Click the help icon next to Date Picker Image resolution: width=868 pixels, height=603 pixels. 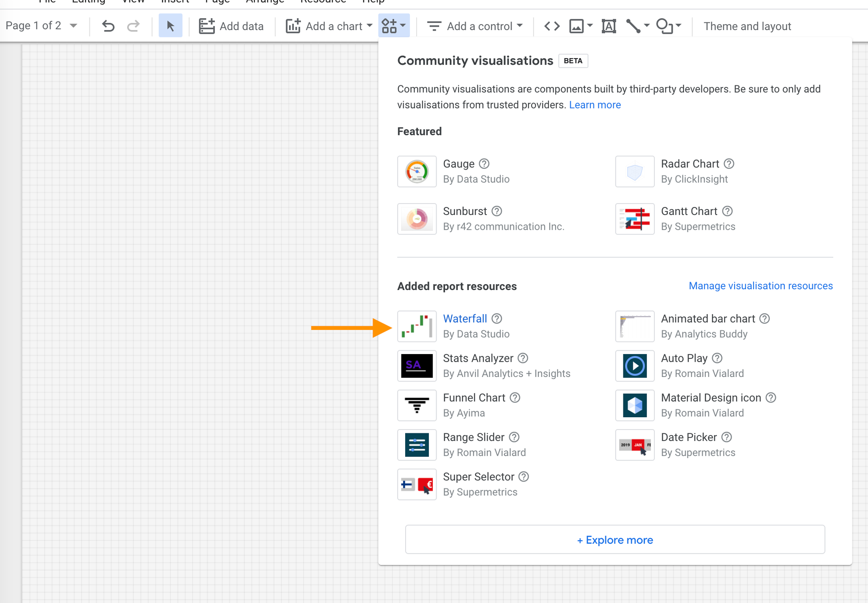point(726,437)
